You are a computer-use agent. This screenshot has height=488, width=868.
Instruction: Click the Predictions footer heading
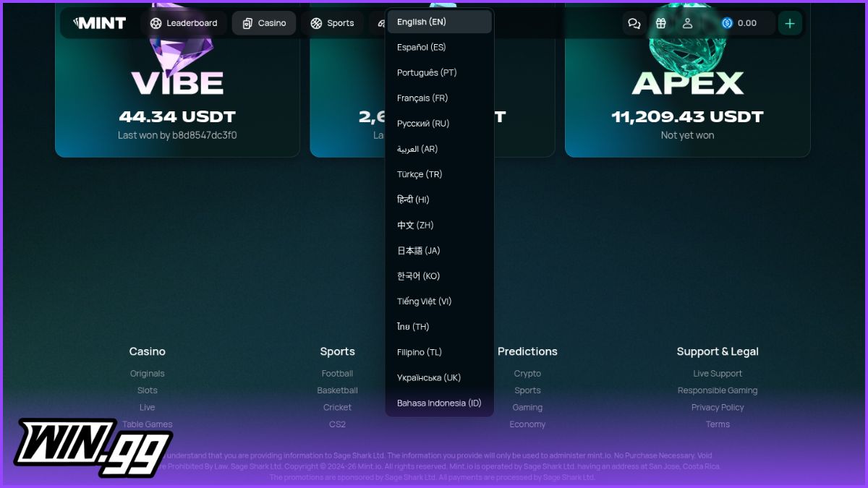click(x=527, y=351)
